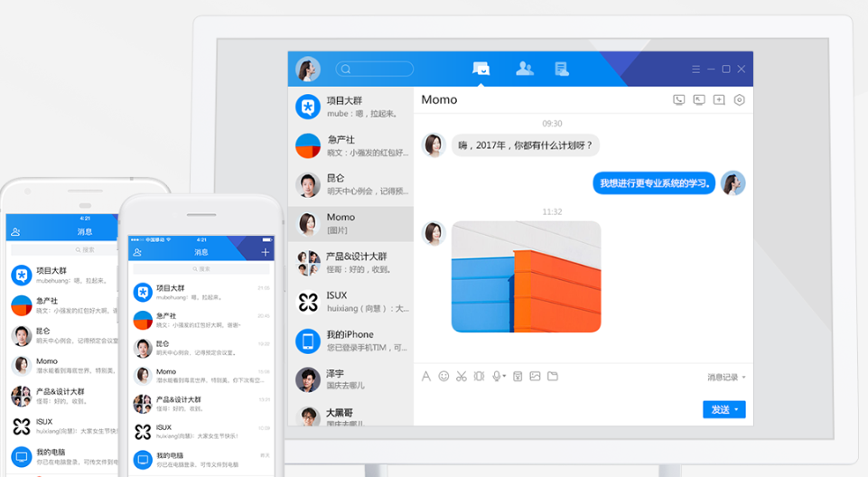Screen dimensions: 868x477
Task: Open the main menu hamburger in title bar
Action: pyautogui.click(x=695, y=69)
